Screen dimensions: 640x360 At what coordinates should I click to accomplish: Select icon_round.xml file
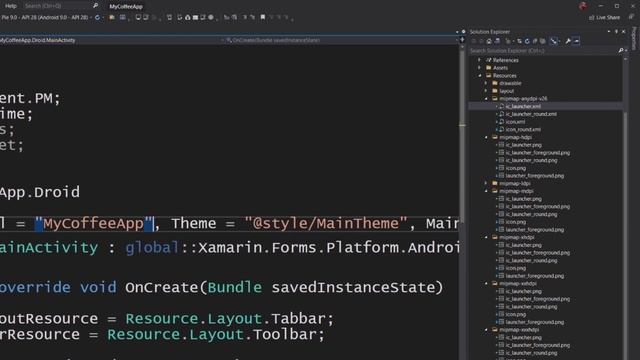[523, 130]
